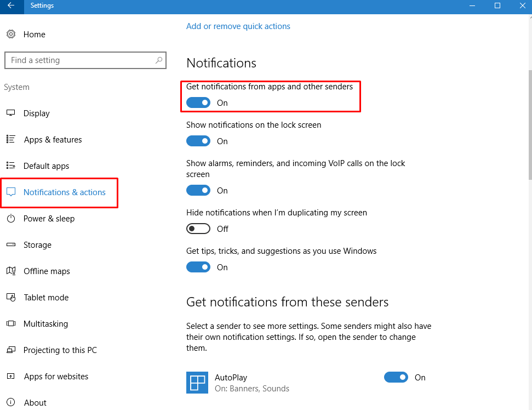
Task: Click the Projecting to this PC icon
Action: (x=11, y=350)
